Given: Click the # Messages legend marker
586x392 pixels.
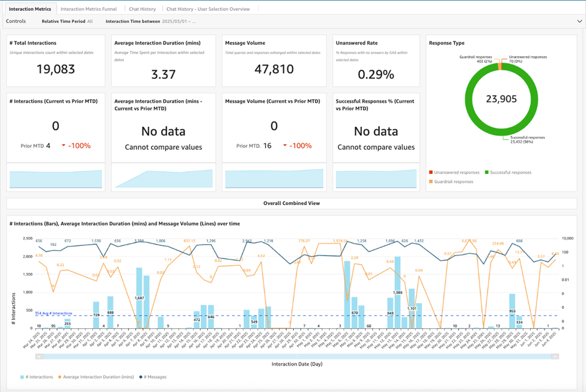Looking at the screenshot, I should click(x=140, y=377).
